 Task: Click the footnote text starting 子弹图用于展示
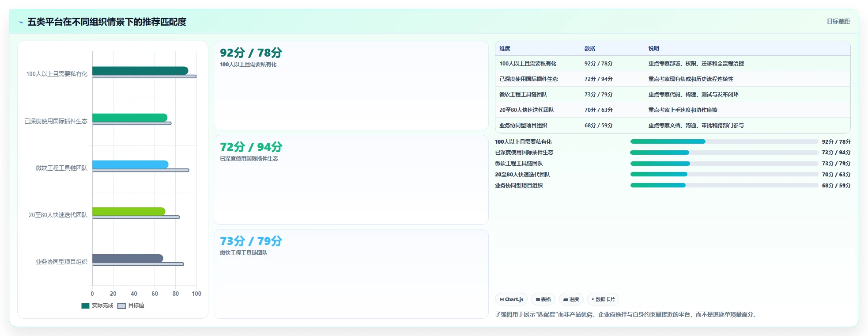[626, 315]
